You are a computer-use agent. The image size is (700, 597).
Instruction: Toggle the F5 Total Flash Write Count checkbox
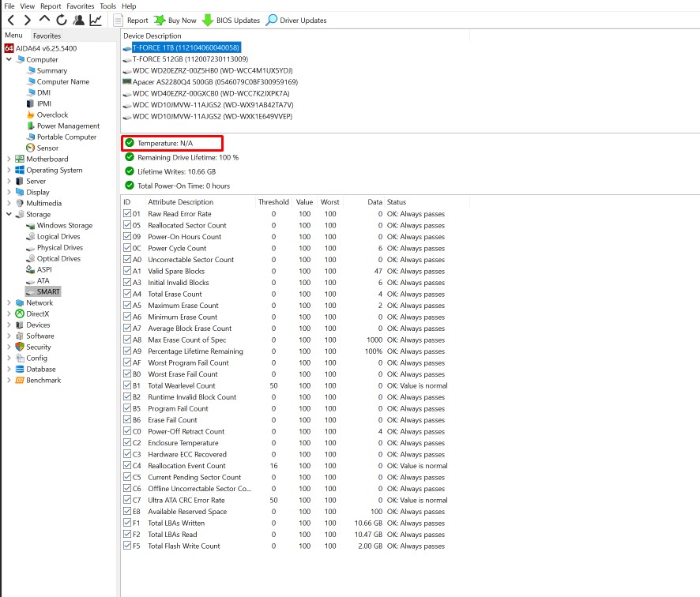(x=127, y=545)
